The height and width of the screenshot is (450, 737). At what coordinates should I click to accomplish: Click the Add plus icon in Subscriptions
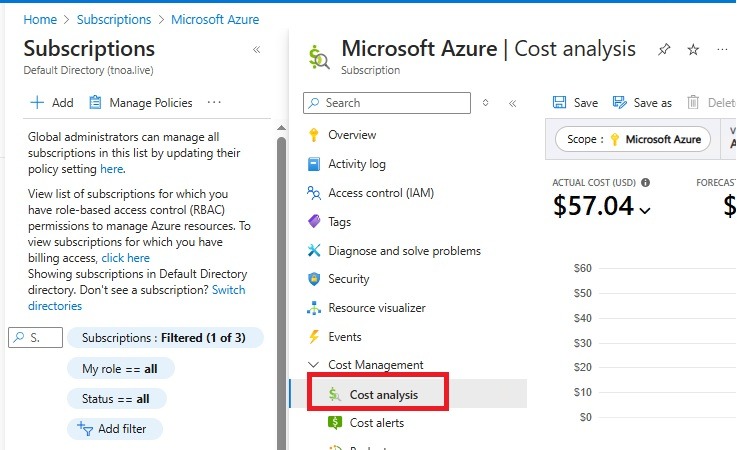tap(37, 103)
